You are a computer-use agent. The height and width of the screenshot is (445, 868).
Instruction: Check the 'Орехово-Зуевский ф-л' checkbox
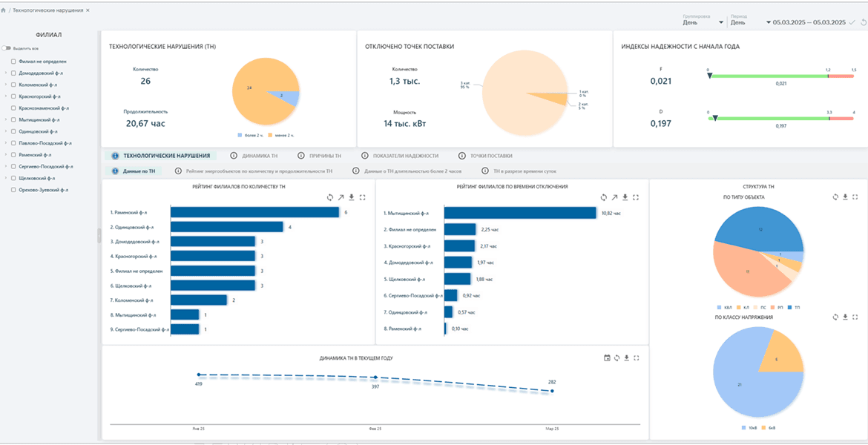coord(14,190)
